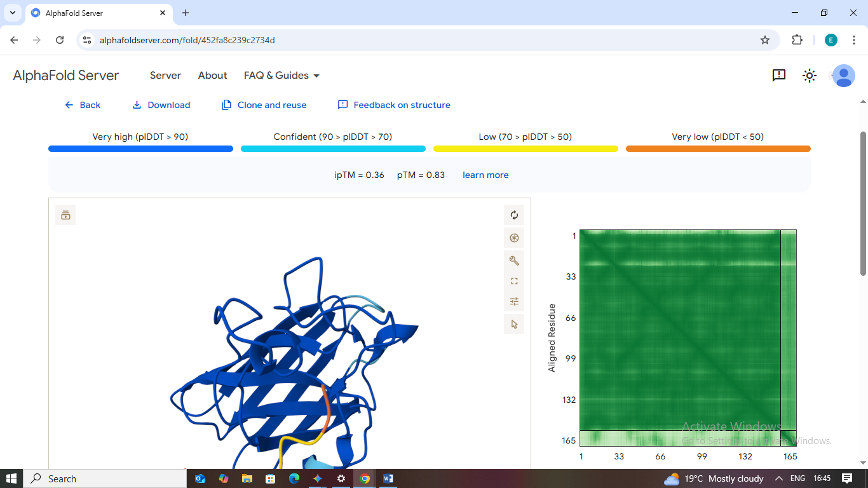This screenshot has width=868, height=488.
Task: Click the pTM = 0.83 value
Action: tap(421, 175)
